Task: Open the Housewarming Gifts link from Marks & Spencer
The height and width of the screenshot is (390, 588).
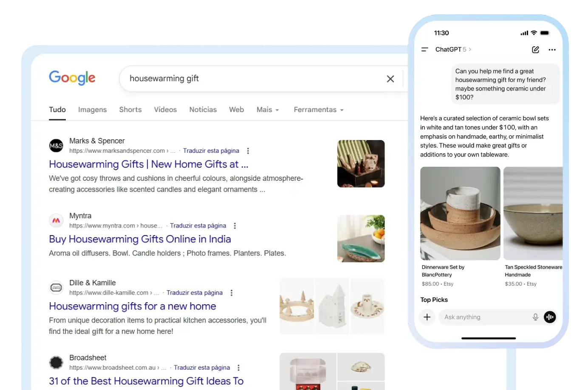Action: coord(148,164)
